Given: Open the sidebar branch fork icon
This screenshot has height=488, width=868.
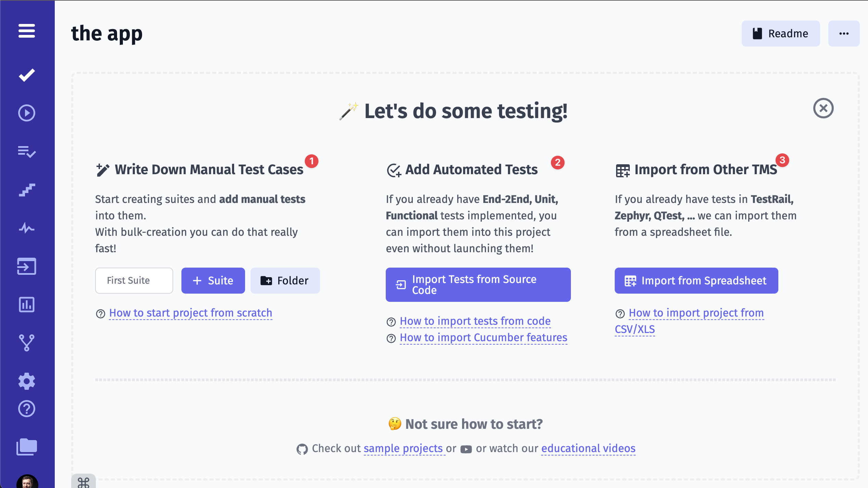Looking at the screenshot, I should coord(27,343).
